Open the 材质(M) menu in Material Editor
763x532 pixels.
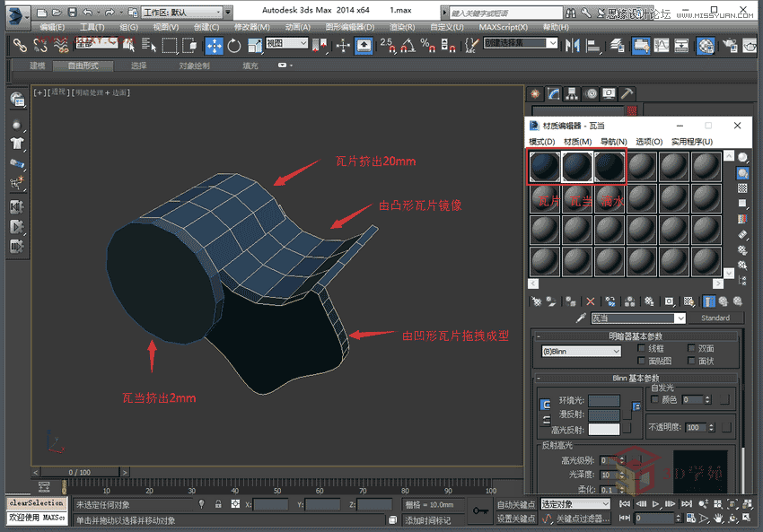click(x=577, y=142)
